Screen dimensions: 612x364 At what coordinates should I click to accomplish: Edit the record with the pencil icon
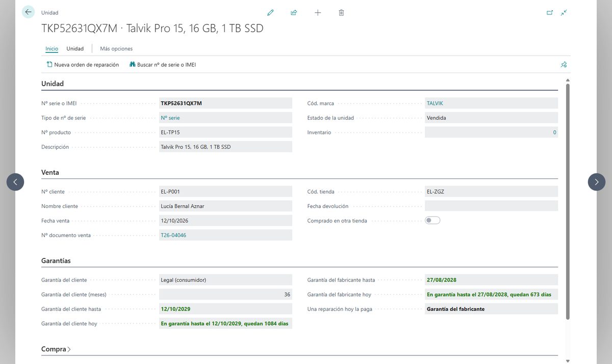point(270,13)
